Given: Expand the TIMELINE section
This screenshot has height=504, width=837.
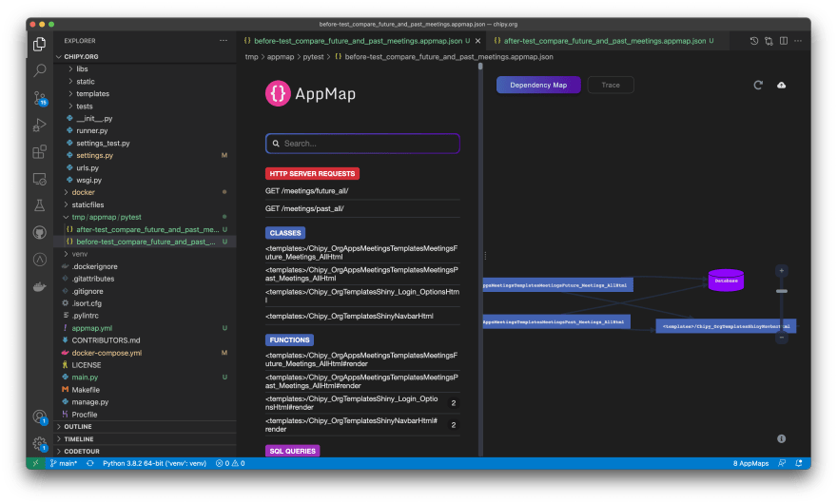Looking at the screenshot, I should (x=146, y=439).
